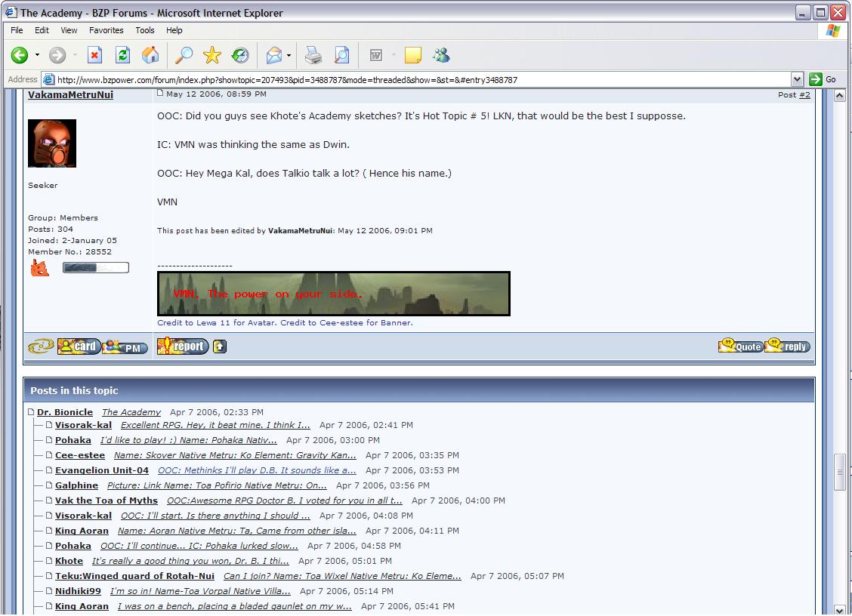Screen dimensions: 852x616
Task: Stop page loading with red X icon
Action: pyautogui.click(x=94, y=55)
